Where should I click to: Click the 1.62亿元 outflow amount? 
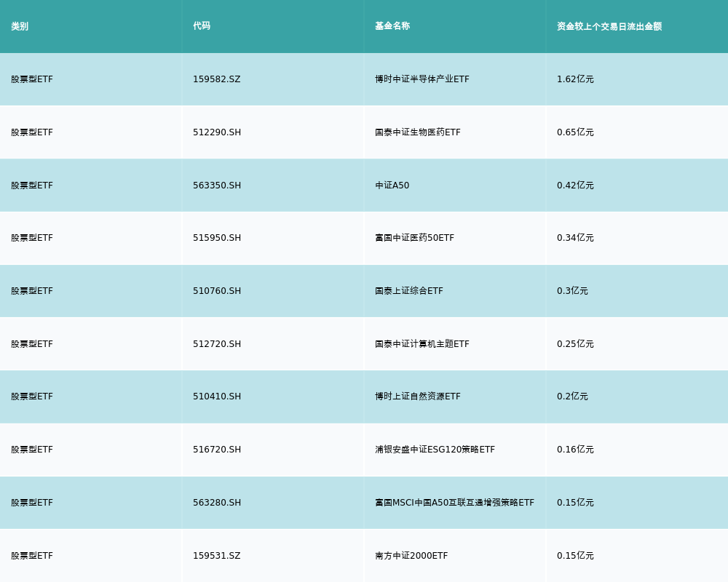575,79
